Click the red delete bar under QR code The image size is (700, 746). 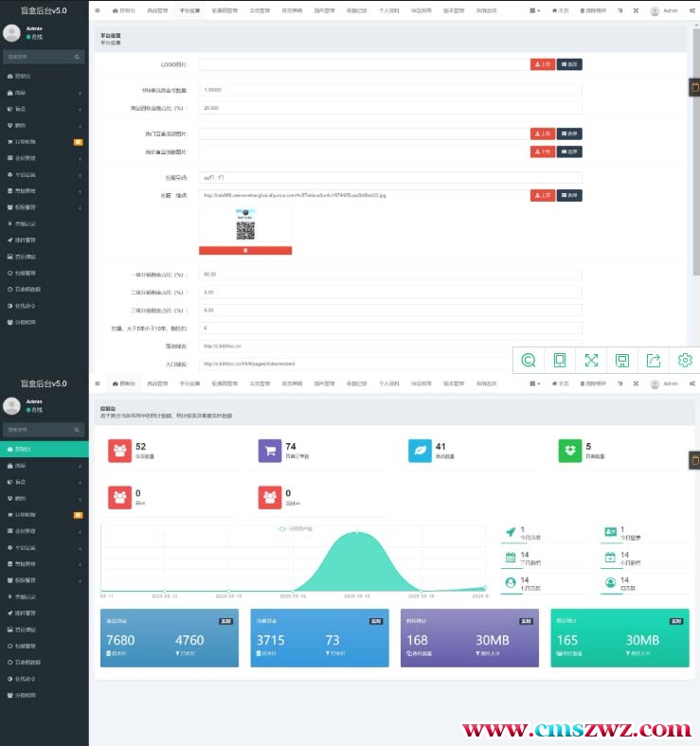point(245,251)
